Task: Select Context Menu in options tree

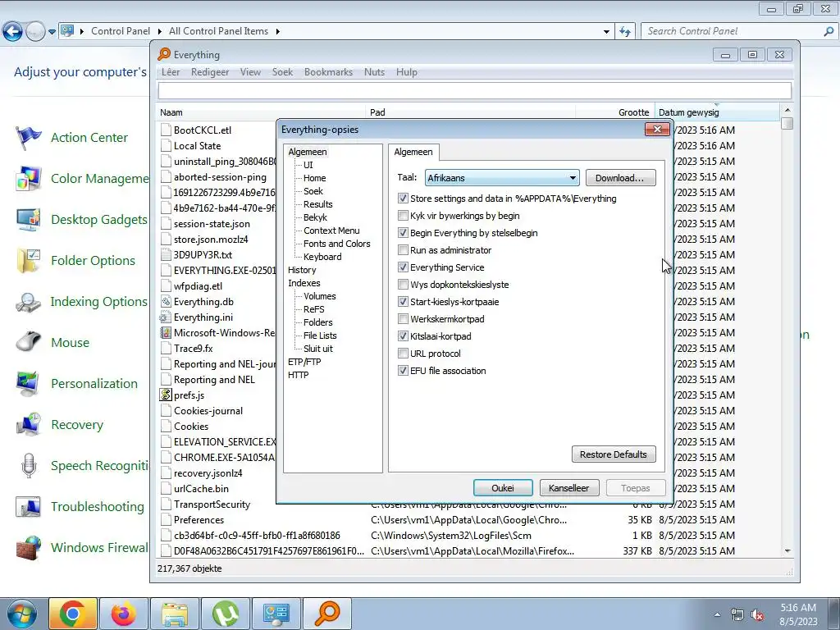Action: [x=331, y=231]
